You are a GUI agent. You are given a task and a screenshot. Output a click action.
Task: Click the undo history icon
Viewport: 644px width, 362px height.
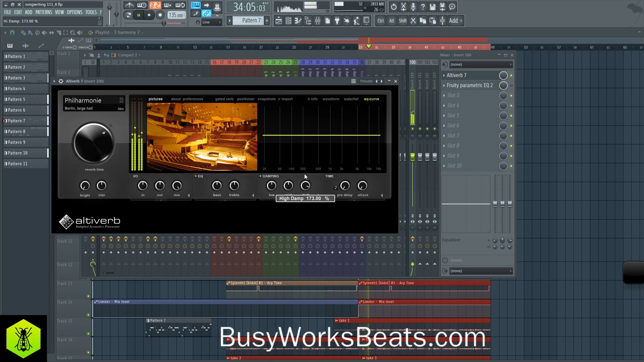pos(394,7)
